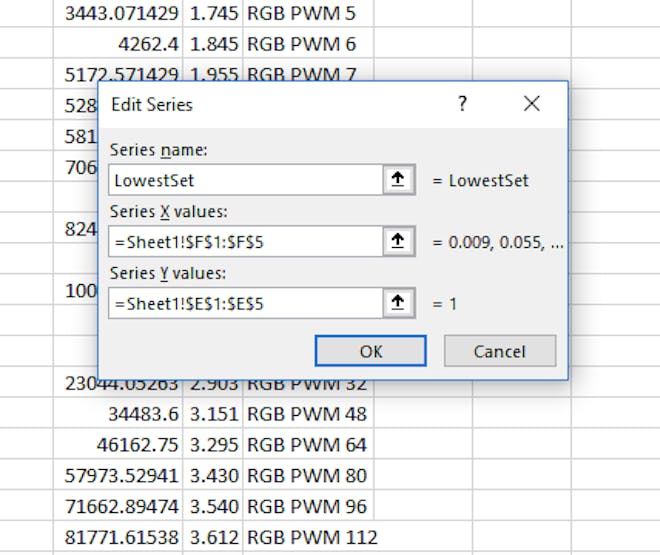Screen dimensions: 660x555
Task: Close the Edit Series dialog
Action: pos(532,104)
